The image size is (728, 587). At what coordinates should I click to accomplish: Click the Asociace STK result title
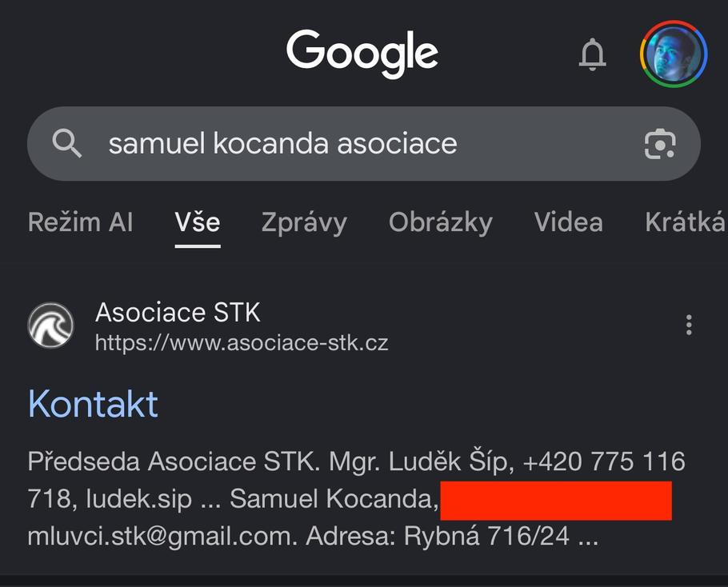pos(178,312)
